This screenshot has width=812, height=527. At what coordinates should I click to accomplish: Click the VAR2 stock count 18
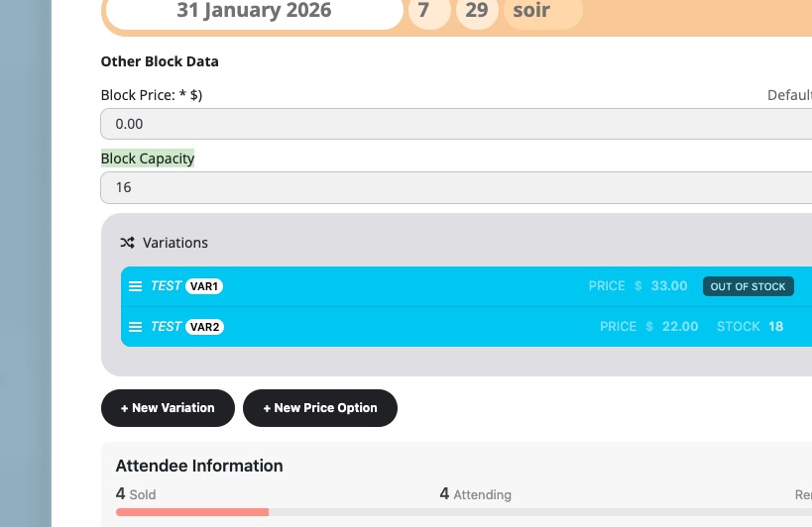coord(775,327)
